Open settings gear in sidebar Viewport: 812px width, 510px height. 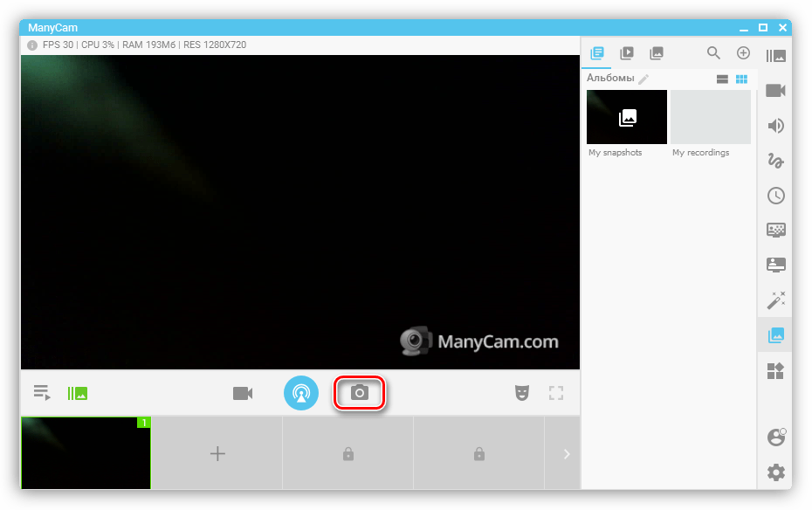coord(775,472)
